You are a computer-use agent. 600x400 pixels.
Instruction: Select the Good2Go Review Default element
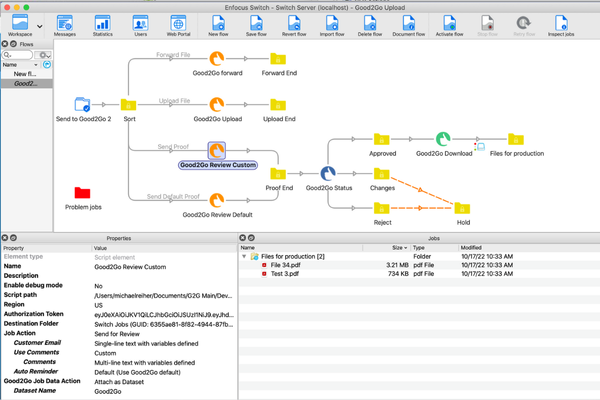click(217, 200)
